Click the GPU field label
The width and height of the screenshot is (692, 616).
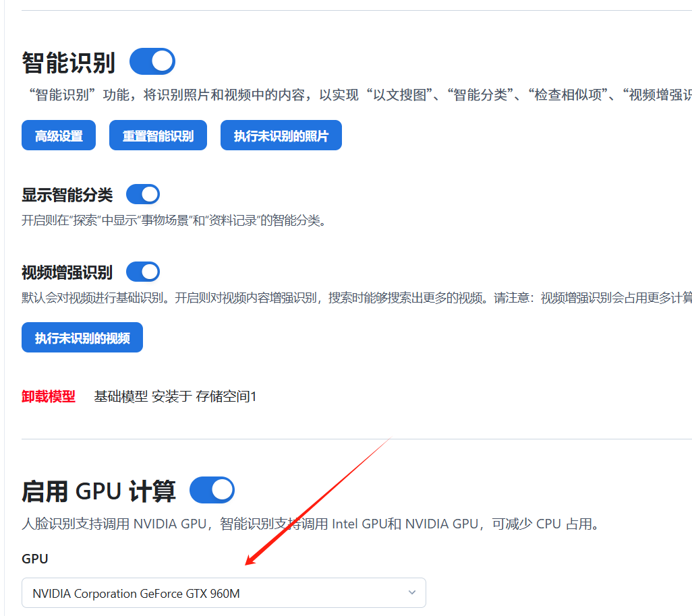35,559
